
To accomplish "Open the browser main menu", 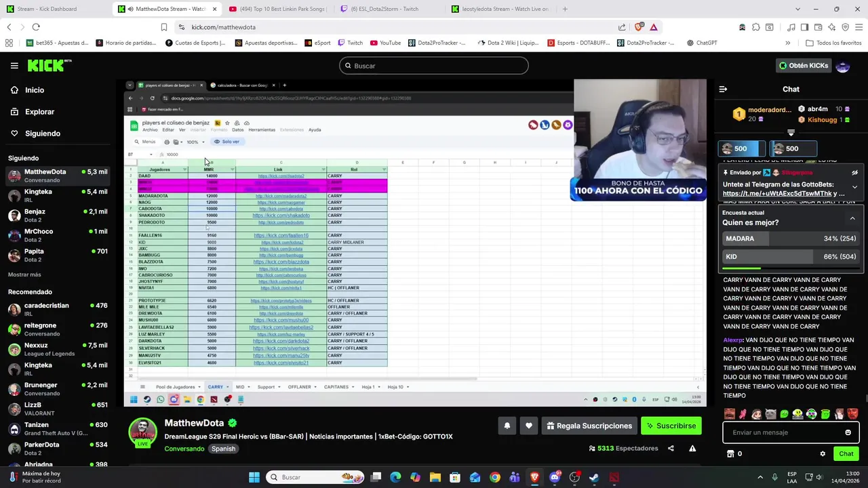I will pyautogui.click(x=858, y=27).
